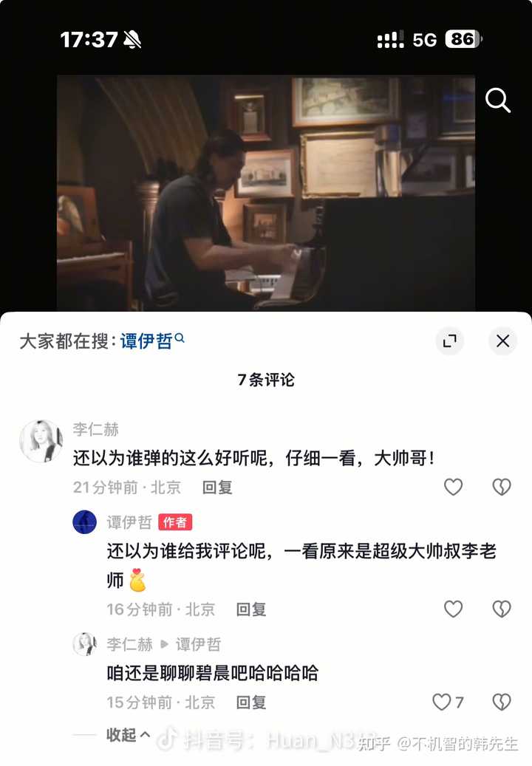Tap 李仁赫 username on first comment
The image size is (532, 766).
(96, 429)
